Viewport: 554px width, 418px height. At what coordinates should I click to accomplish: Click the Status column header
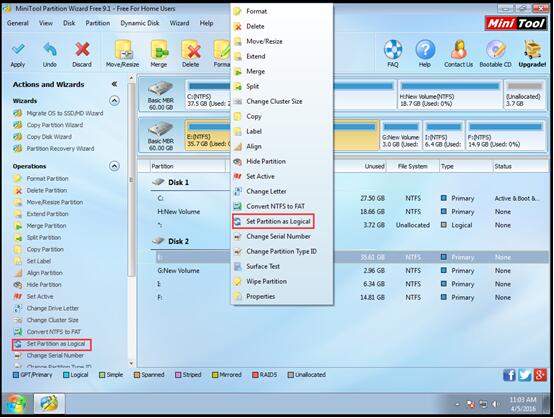[520, 166]
